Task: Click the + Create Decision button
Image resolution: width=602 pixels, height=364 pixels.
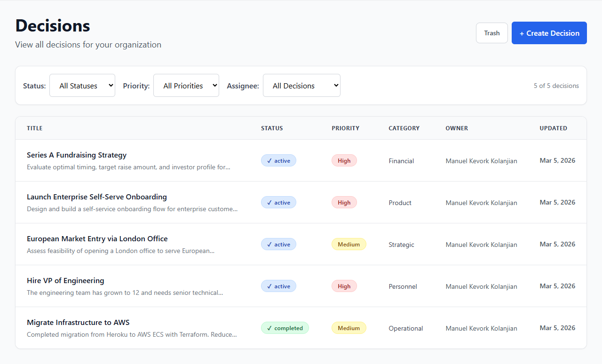Action: click(549, 33)
